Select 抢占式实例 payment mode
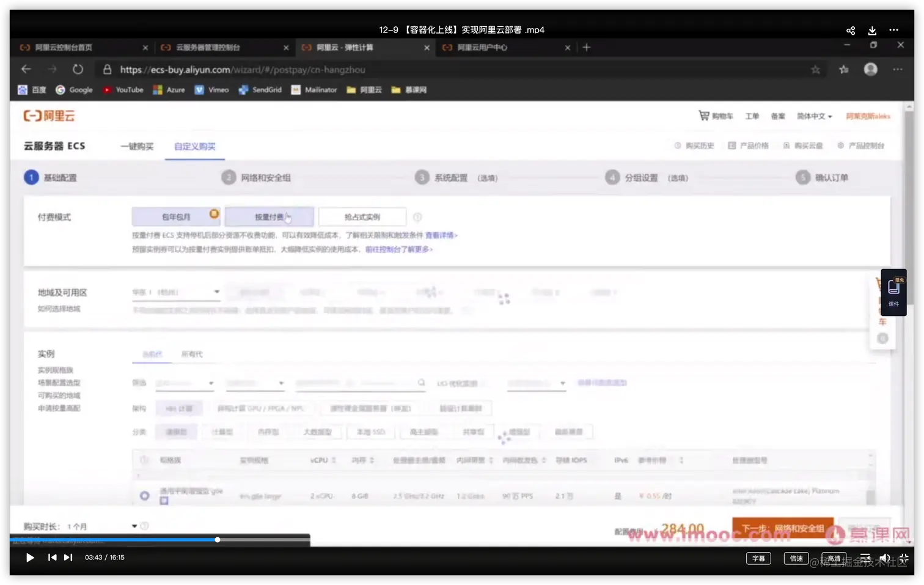This screenshot has width=924, height=585. coord(362,217)
